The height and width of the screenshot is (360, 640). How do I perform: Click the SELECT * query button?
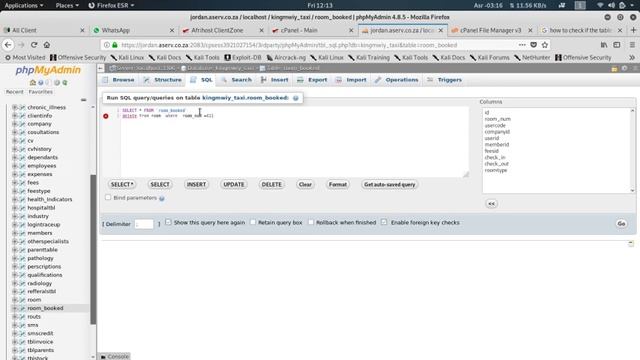[122, 184]
